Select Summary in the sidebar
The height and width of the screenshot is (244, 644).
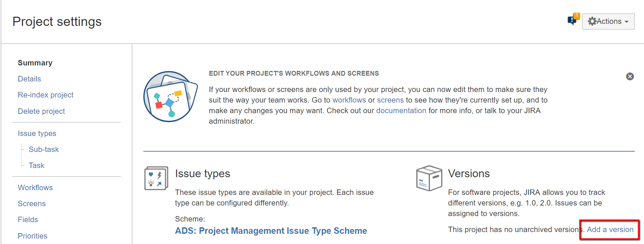[35, 63]
